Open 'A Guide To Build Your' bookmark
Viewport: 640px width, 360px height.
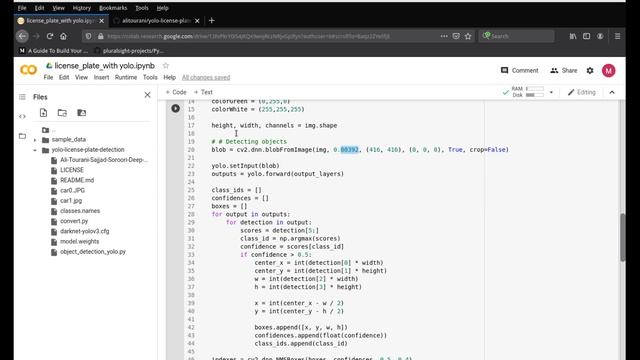[x=53, y=51]
